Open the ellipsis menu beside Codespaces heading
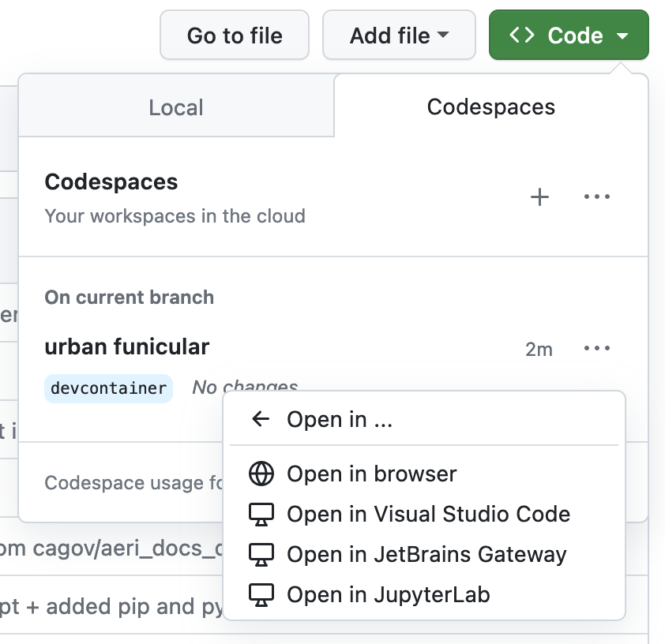 [597, 197]
